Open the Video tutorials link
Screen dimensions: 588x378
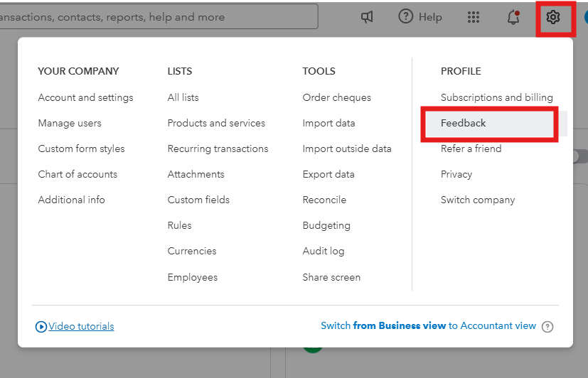click(x=81, y=326)
